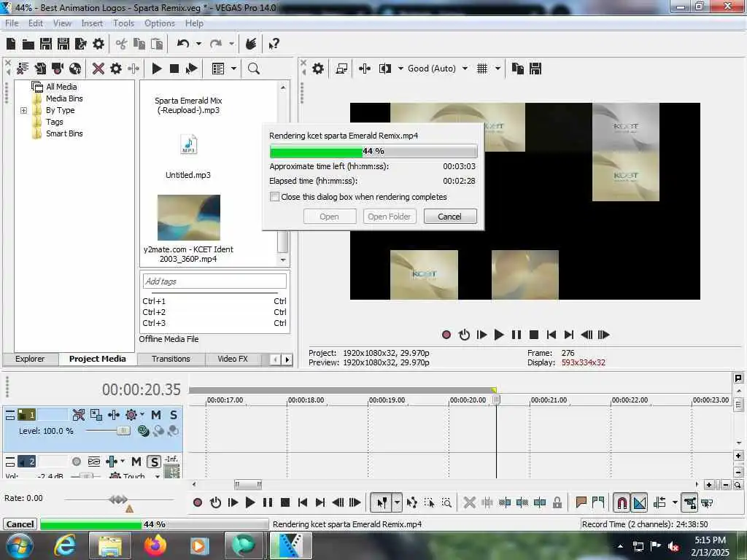Click Cancel in the rendering dialog
747x560 pixels.
(x=449, y=217)
